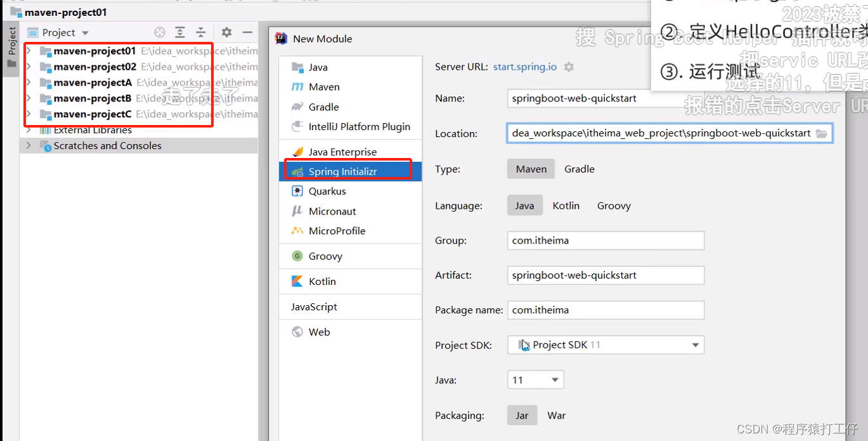This screenshot has width=868, height=441.
Task: Select Groovy as the Language
Action: [x=614, y=206]
